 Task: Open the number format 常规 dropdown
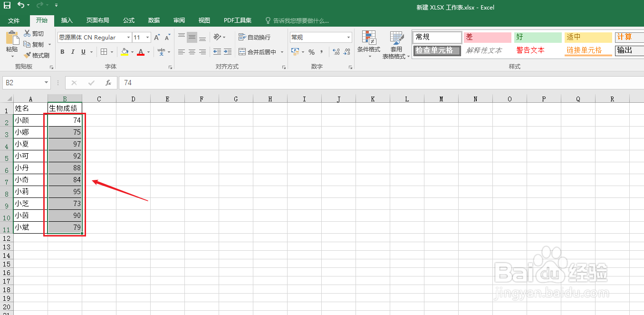(349, 37)
